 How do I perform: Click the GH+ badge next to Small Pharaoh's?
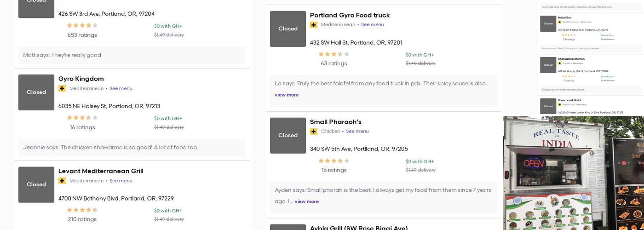pos(314,132)
